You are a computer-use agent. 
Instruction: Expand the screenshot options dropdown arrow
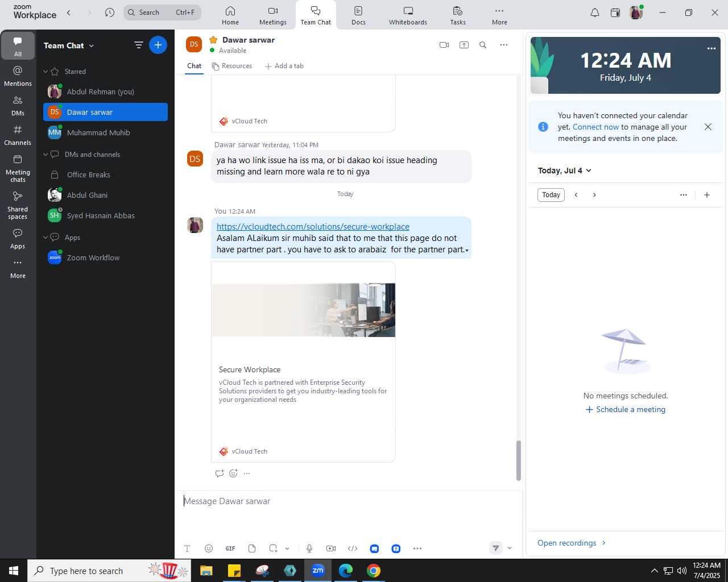[287, 548]
